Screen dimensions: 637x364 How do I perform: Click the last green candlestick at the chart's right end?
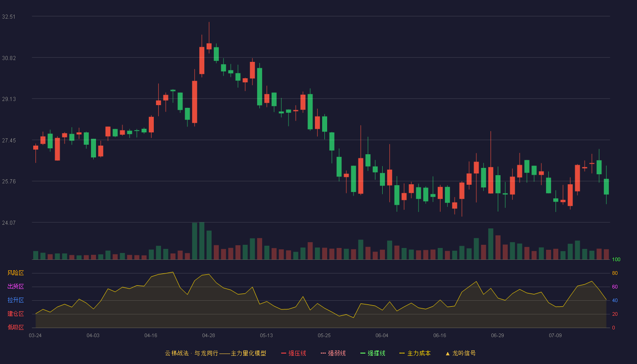coord(606,187)
